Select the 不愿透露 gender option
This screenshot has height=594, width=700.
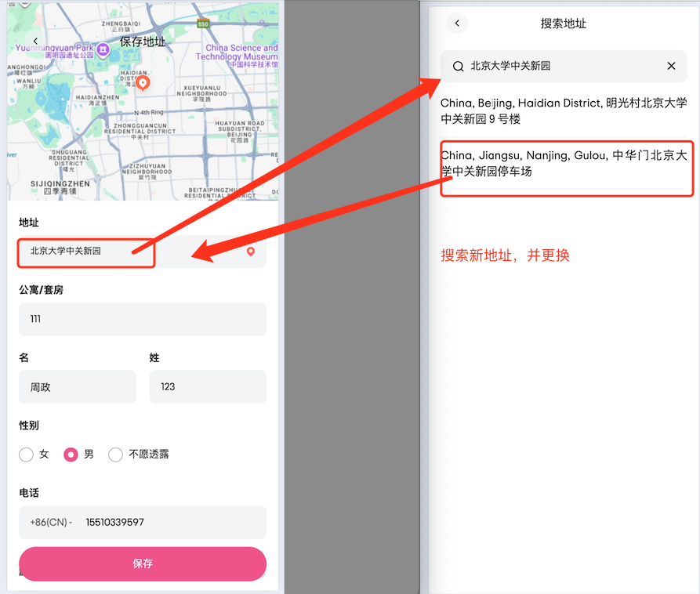(x=116, y=455)
